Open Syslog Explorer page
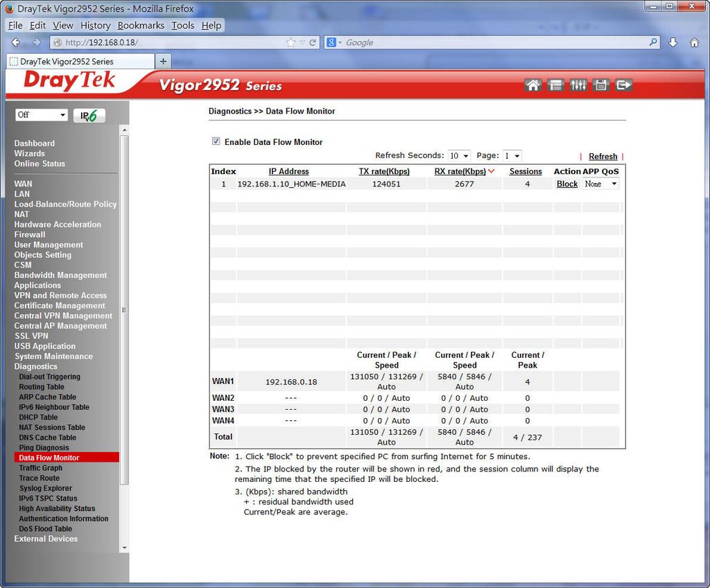Viewport: 710px width, 588px height. [x=45, y=488]
